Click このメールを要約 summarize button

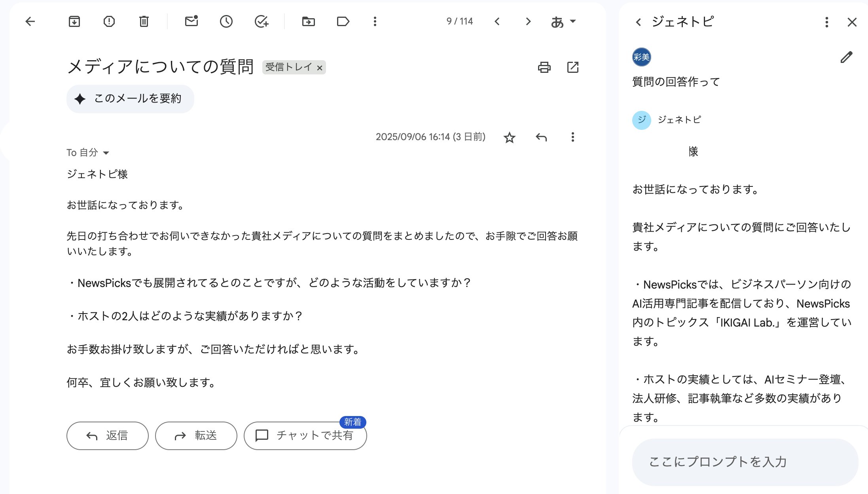130,99
